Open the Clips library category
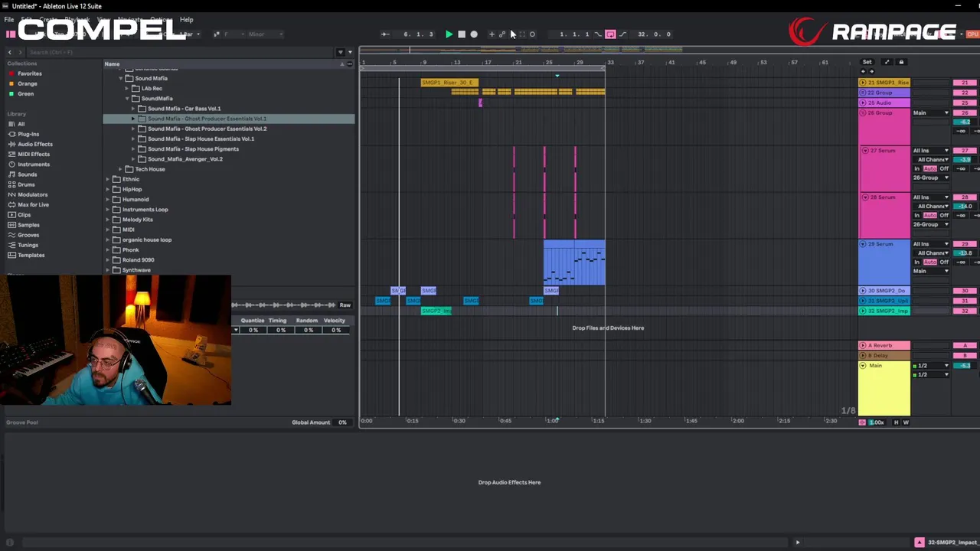Viewport: 980px width, 551px height. 24,215
